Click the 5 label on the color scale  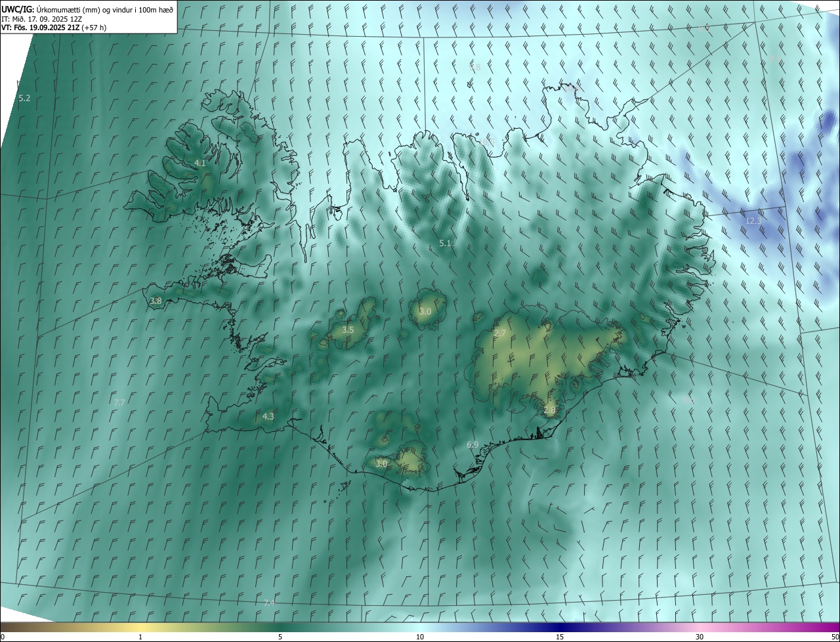click(280, 637)
